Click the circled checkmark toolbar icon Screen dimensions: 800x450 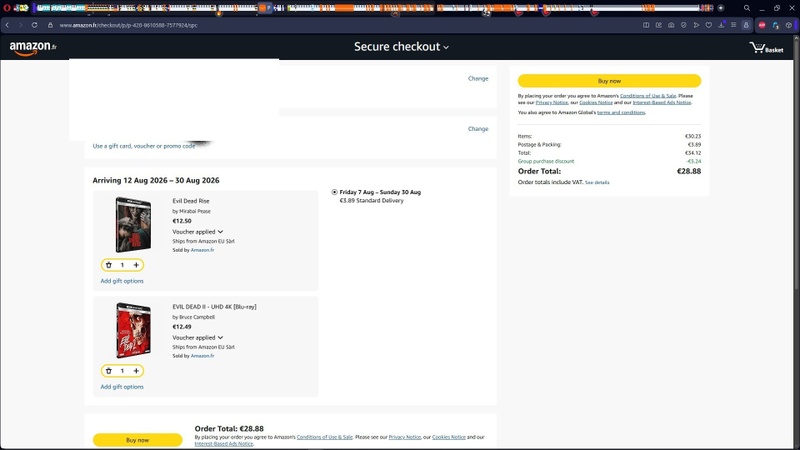684,25
